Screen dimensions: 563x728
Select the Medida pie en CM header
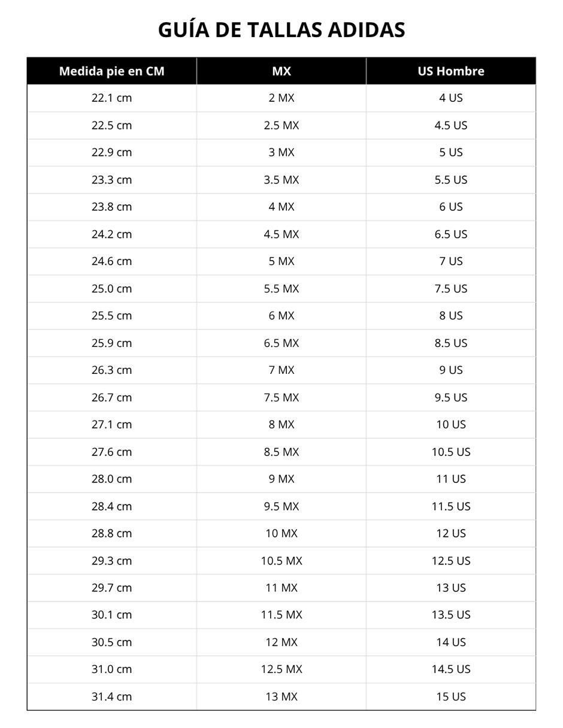pos(111,71)
